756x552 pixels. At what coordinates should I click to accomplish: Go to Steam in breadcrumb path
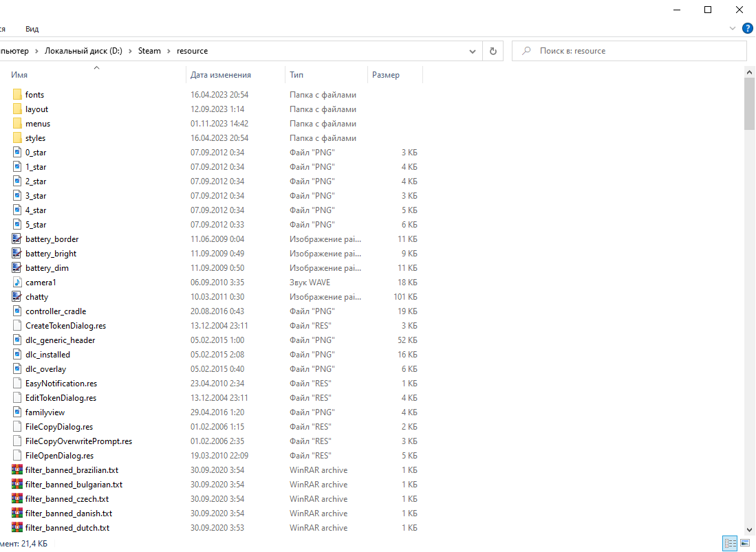coord(149,51)
